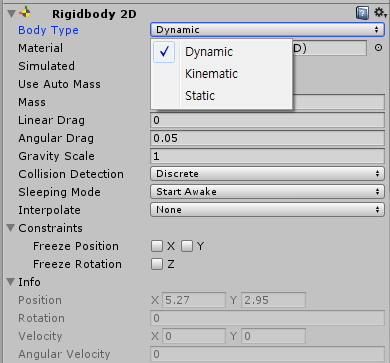Click the Rigidbody 2D title text
The width and height of the screenshot is (390, 363).
click(94, 14)
